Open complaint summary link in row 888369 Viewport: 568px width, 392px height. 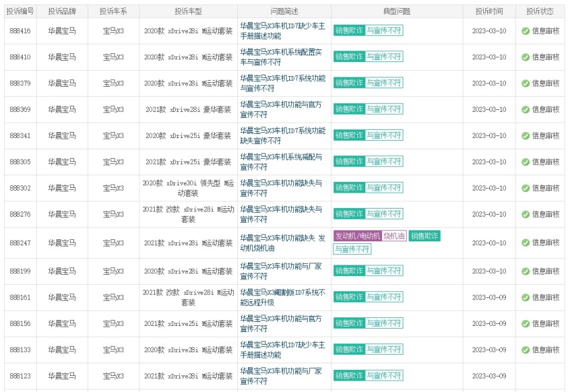[x=281, y=109]
